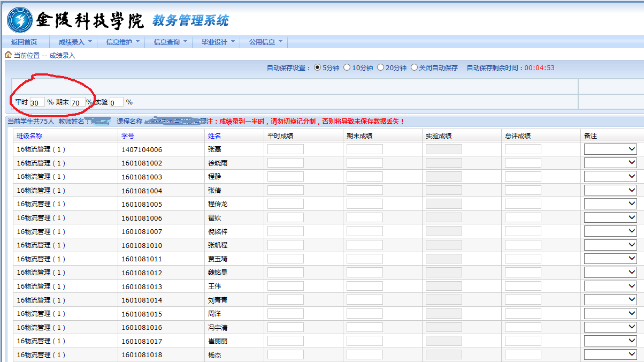Viewport: 644px width, 362px height.
Task: Click the 期末 percentage input field
Action: 78,102
